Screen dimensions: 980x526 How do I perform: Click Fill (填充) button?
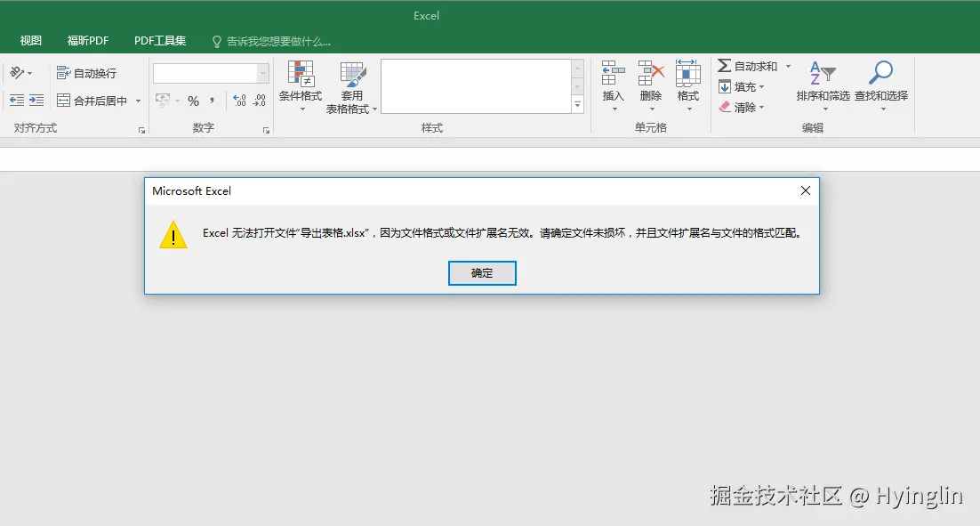pyautogui.click(x=742, y=86)
